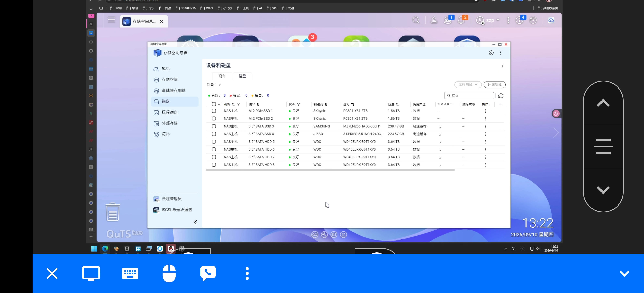The height and width of the screenshot is (293, 644).
Task: Open the desktop Recycle Bin icon
Action: [113, 212]
